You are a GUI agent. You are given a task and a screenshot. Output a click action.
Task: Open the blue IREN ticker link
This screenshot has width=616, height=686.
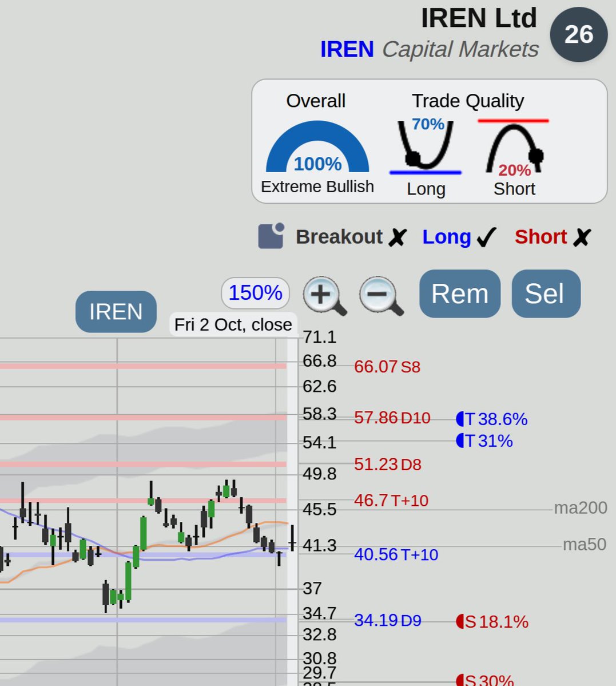[x=347, y=49]
